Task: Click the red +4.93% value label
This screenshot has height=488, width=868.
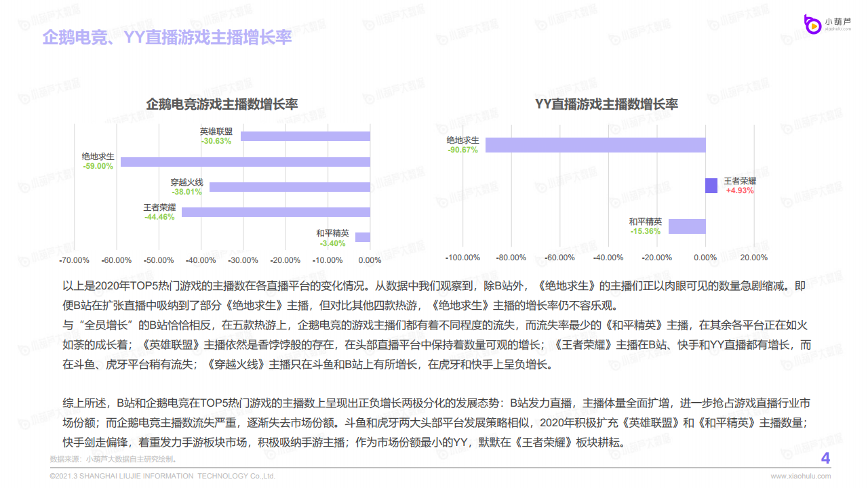Action: pyautogui.click(x=740, y=190)
